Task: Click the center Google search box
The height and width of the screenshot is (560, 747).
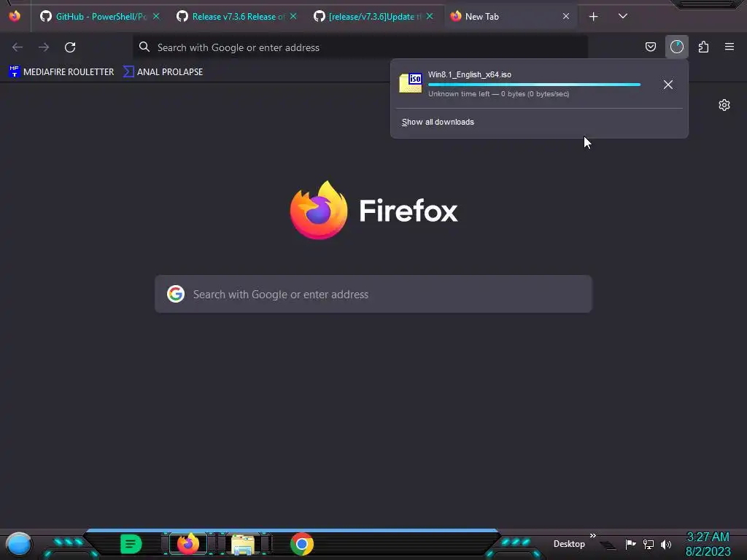Action: click(373, 294)
